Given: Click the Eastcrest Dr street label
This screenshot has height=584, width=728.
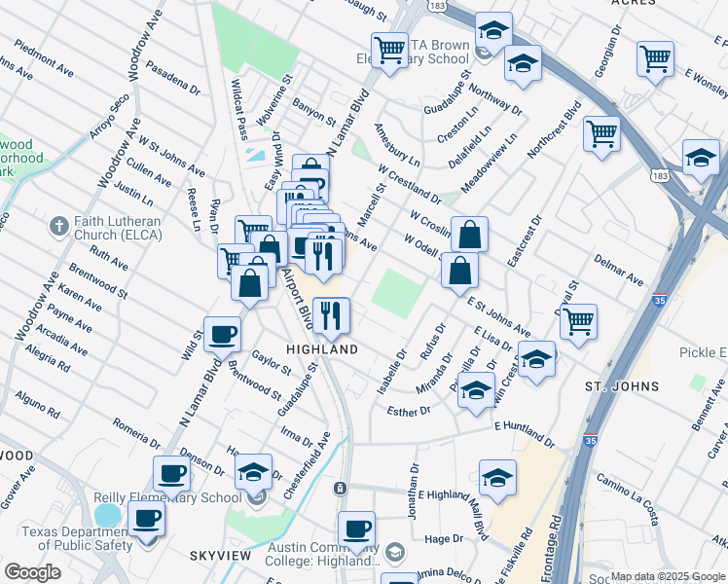Looking at the screenshot, I should [x=525, y=241].
